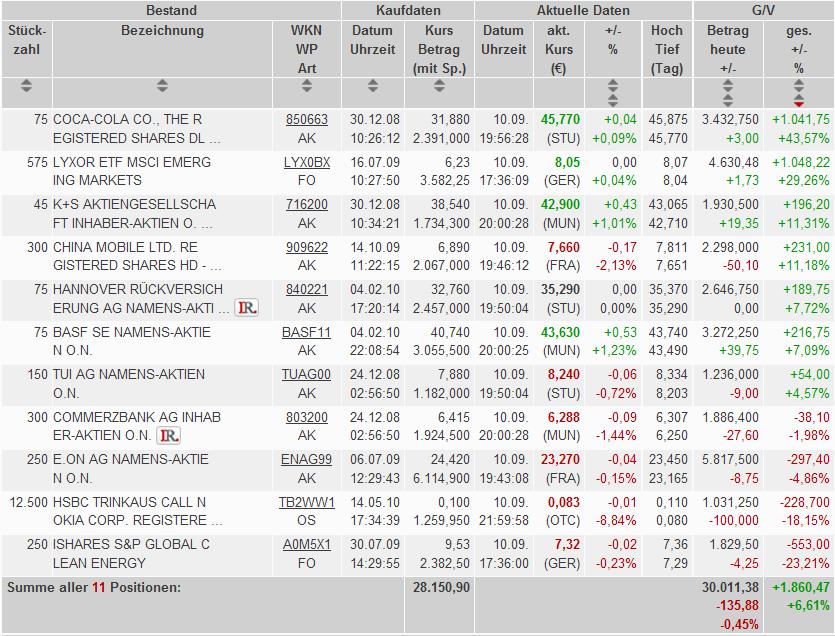Viewport: 835px width, 636px height.
Task: Click Summe aller 11 Positionen label
Action: tap(94, 588)
